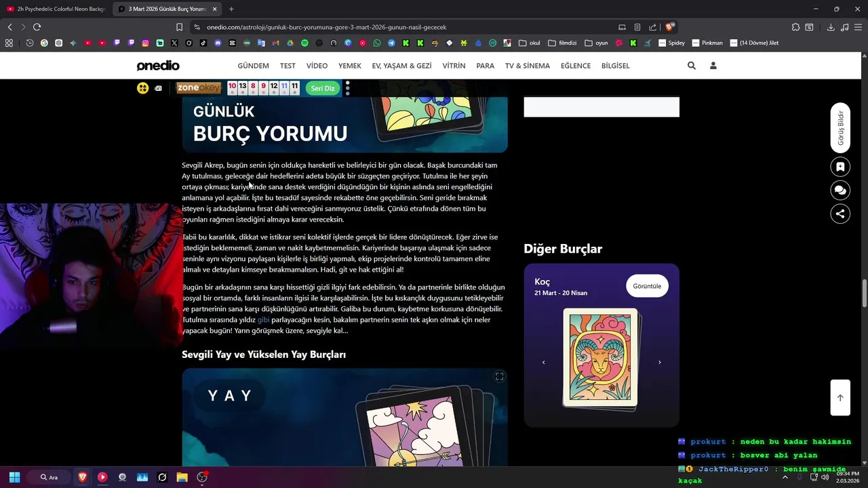Click the scroll-to-top arrow button

[x=840, y=398]
